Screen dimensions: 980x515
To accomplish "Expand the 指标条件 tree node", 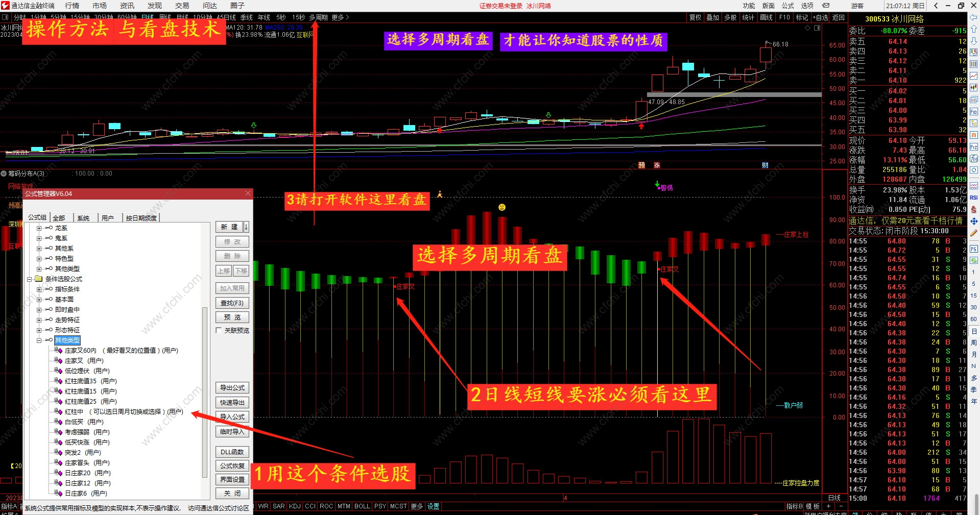I will pyautogui.click(x=39, y=289).
